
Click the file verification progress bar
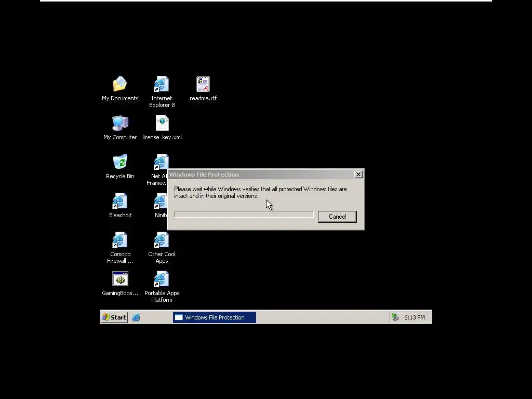coord(244,214)
